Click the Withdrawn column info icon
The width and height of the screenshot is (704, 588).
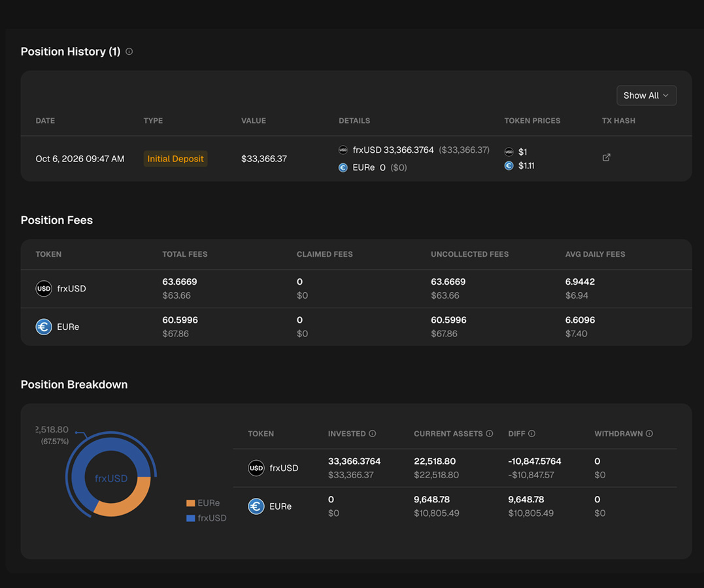[x=649, y=434]
